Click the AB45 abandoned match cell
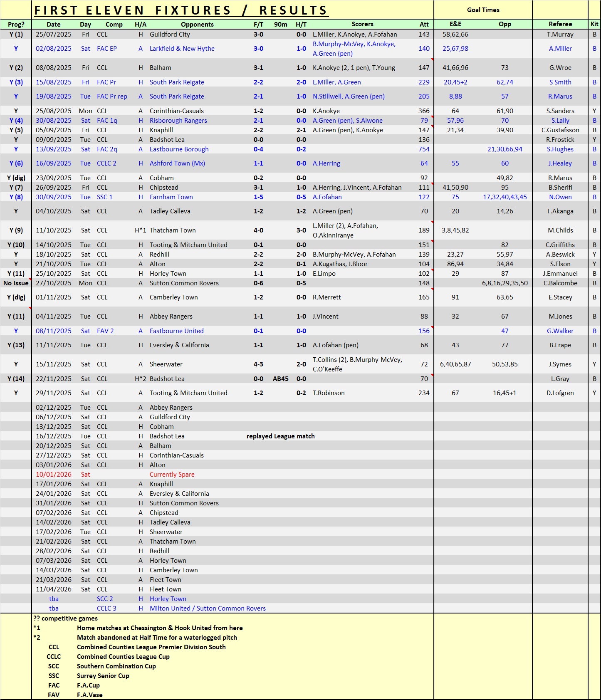This screenshot has height=700, width=601. click(x=280, y=379)
